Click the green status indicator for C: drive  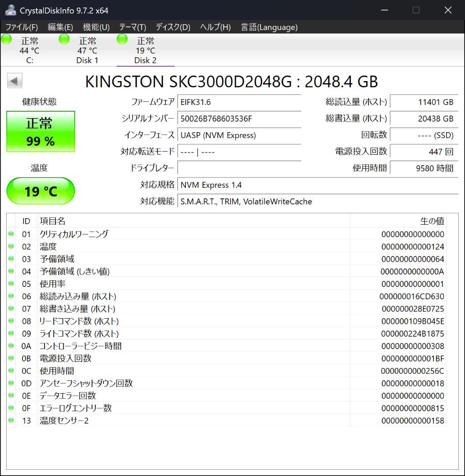click(6, 39)
